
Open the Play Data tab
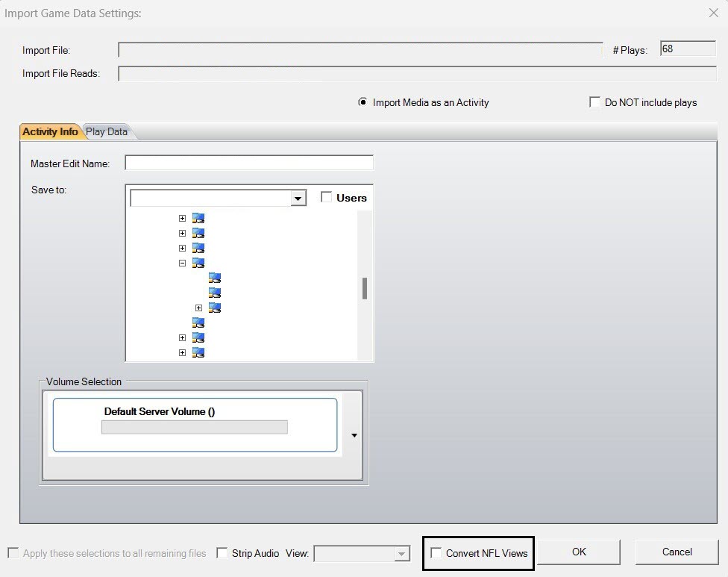point(107,131)
